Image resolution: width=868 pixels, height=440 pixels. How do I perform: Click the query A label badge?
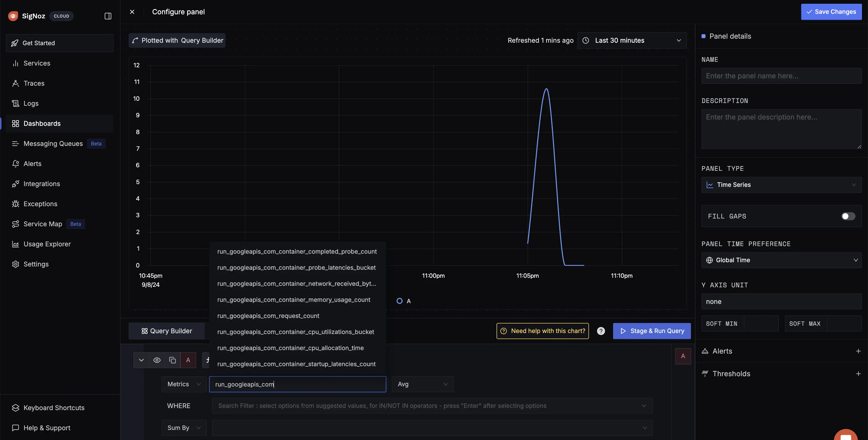188,360
